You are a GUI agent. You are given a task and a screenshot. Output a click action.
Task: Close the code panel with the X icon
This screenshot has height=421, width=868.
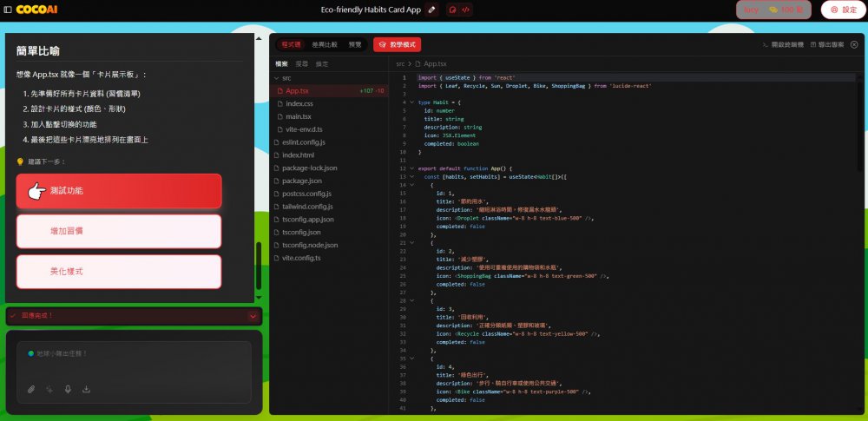click(x=854, y=44)
